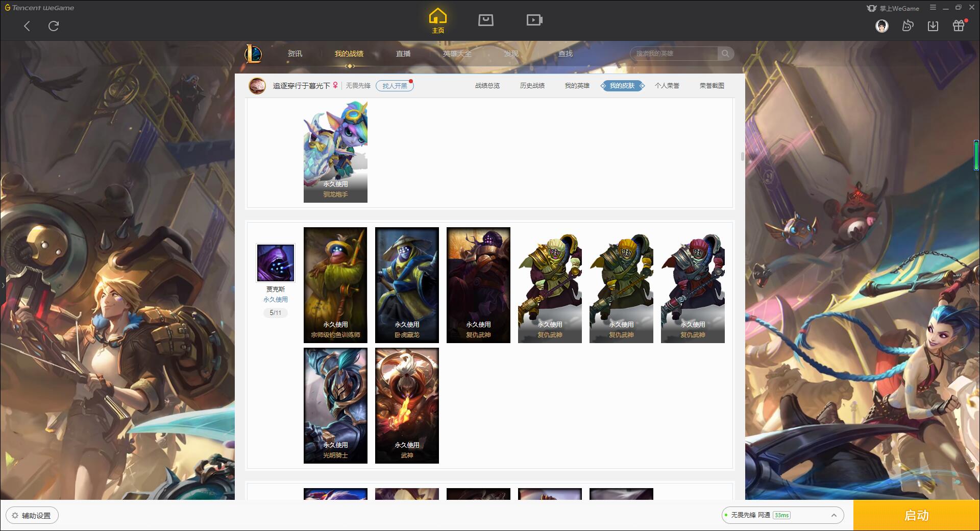Open the download manager icon
Viewport: 980px width, 531px height.
pos(933,26)
